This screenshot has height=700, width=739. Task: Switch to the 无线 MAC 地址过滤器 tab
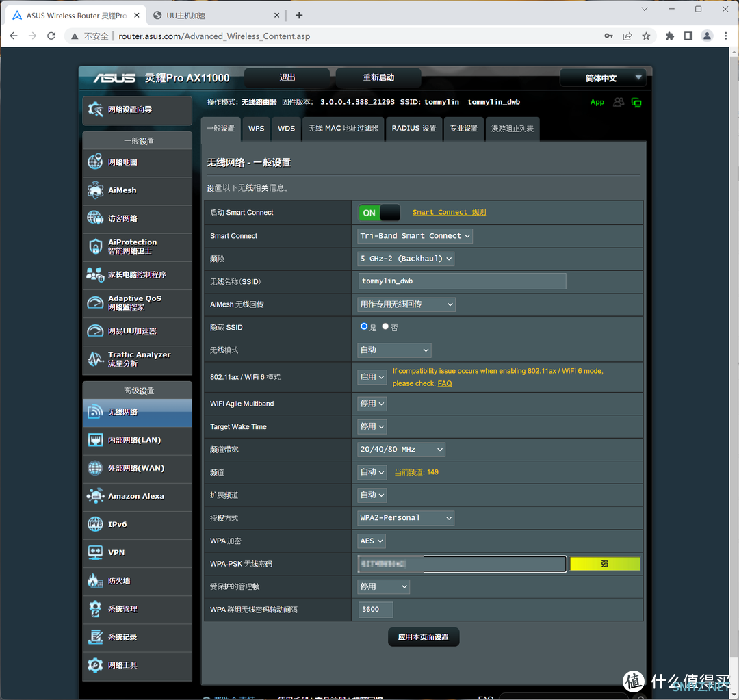point(343,128)
